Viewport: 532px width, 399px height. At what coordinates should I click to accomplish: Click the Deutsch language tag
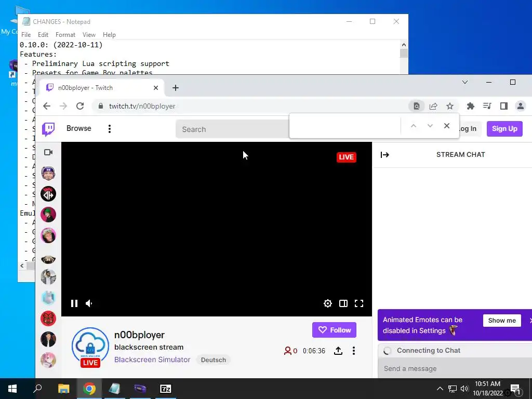(x=213, y=360)
